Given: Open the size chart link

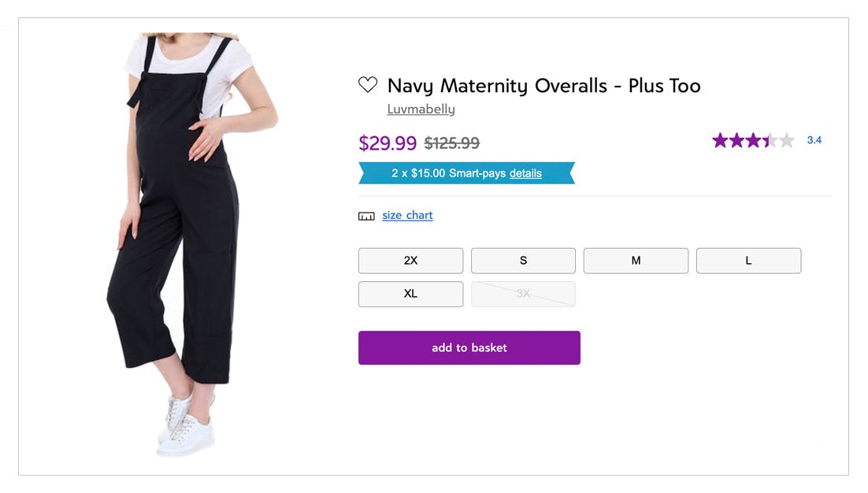Looking at the screenshot, I should [x=407, y=215].
